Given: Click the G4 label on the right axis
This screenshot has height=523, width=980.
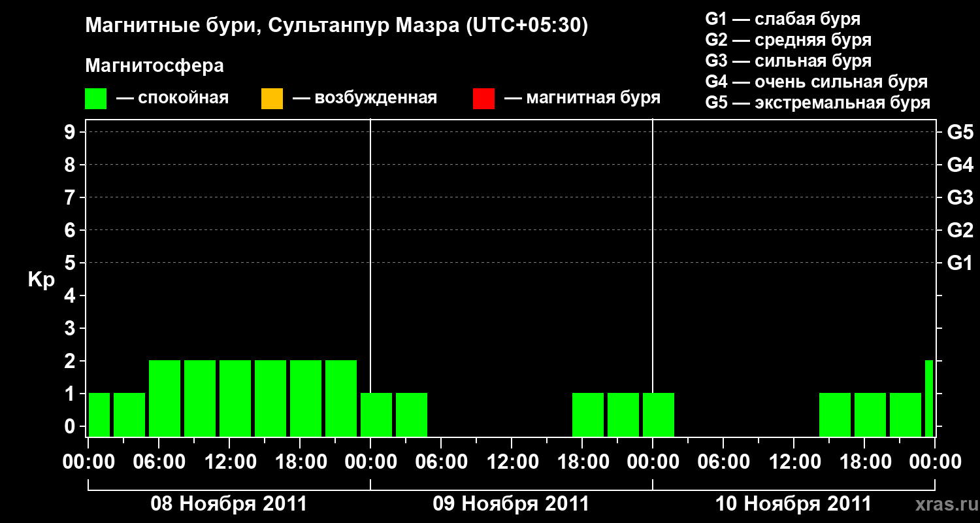Looking at the screenshot, I should pos(960,165).
